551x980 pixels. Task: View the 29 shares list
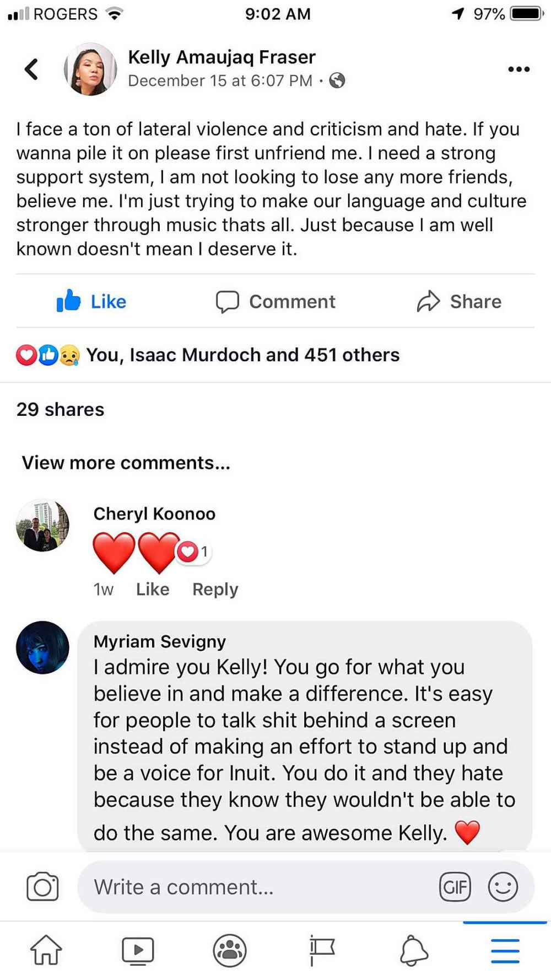[61, 409]
